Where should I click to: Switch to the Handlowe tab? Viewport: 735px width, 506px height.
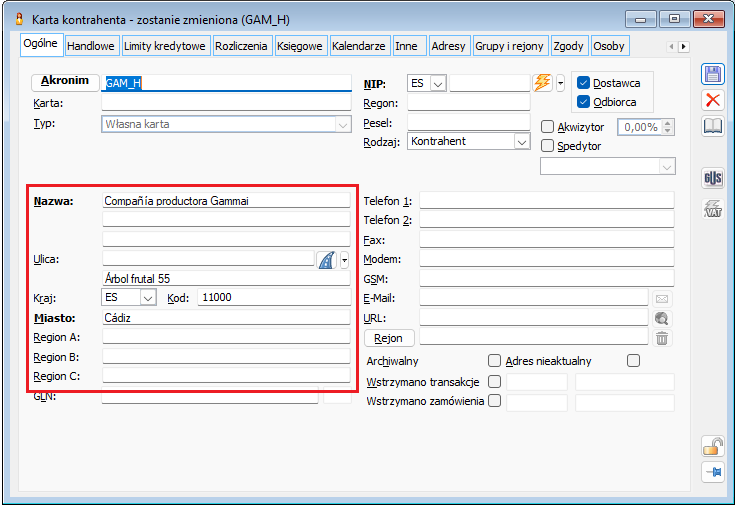tap(92, 46)
